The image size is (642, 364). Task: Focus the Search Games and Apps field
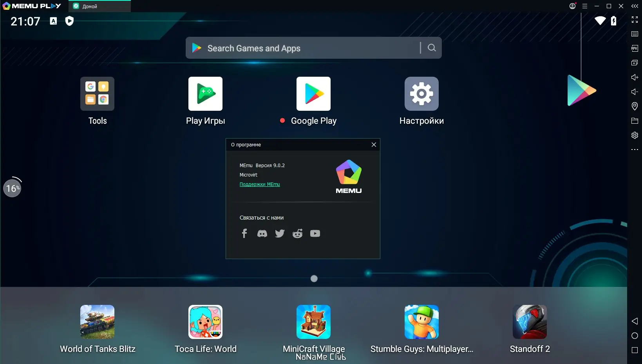(x=313, y=48)
